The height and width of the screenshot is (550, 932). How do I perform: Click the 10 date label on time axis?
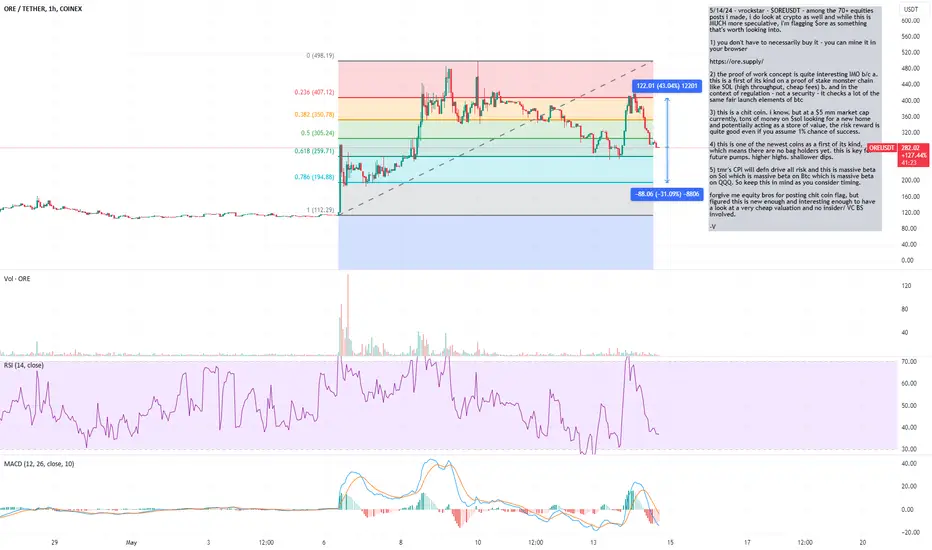[x=478, y=542]
